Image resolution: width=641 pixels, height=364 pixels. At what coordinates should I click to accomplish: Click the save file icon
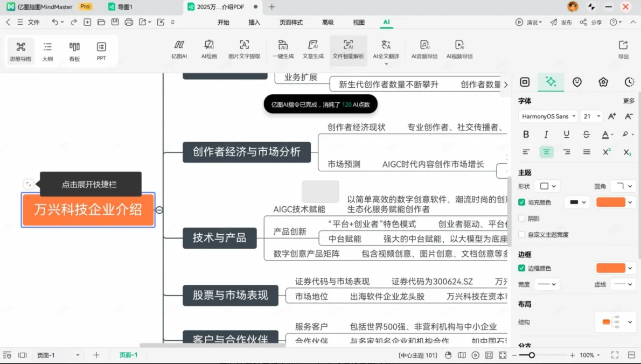pos(115,22)
